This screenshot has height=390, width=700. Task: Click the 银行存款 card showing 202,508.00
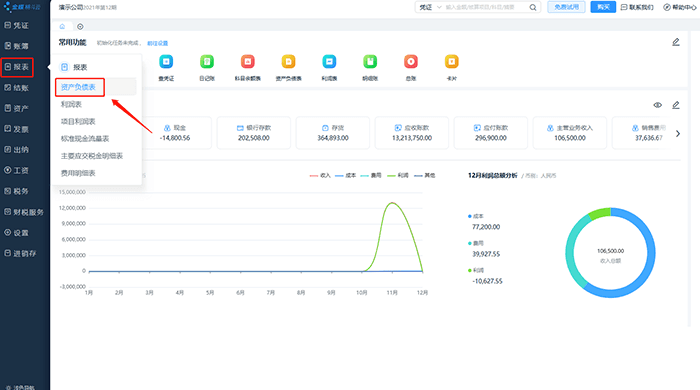pyautogui.click(x=254, y=133)
